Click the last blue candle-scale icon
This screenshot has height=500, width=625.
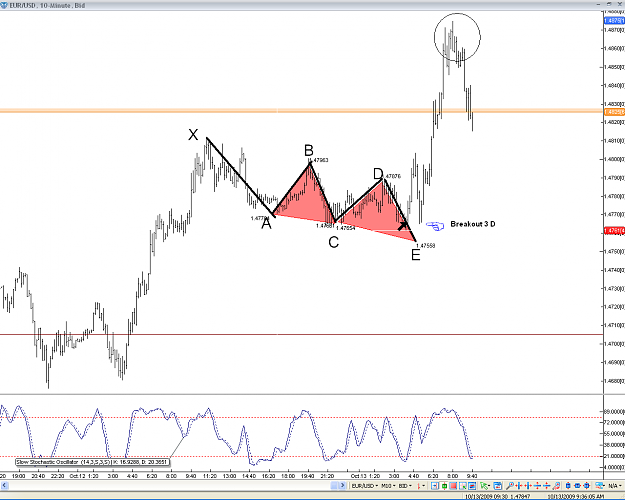(x=586, y=486)
